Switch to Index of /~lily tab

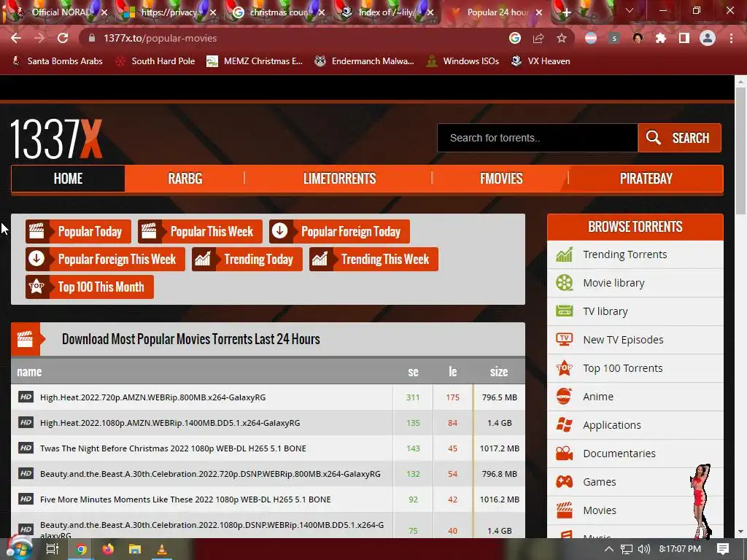(x=387, y=12)
